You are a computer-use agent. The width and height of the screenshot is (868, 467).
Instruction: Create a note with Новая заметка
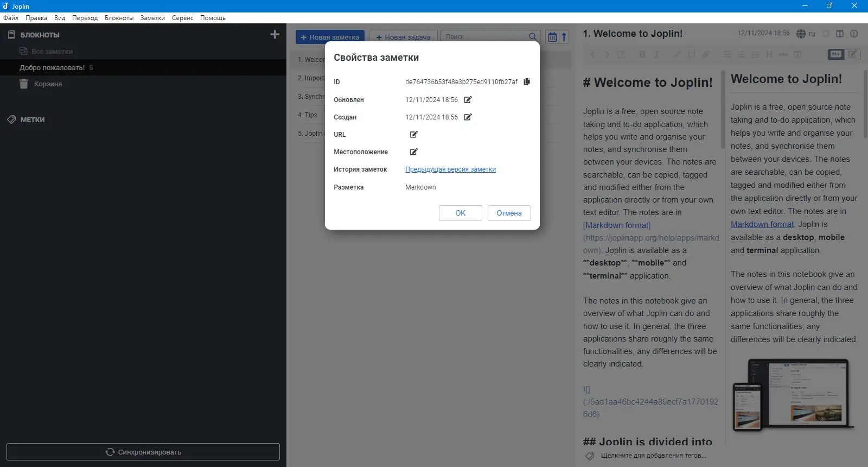coord(330,37)
